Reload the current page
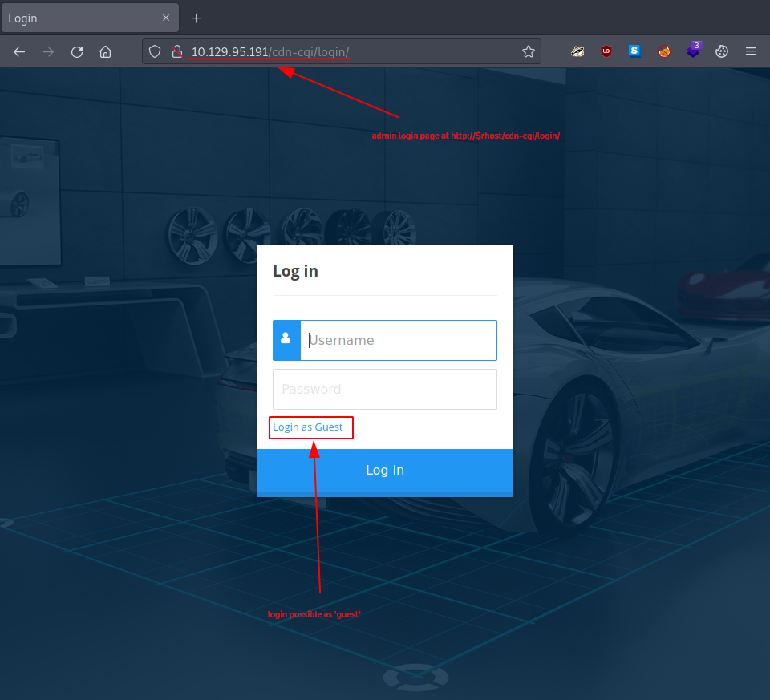 coord(77,51)
